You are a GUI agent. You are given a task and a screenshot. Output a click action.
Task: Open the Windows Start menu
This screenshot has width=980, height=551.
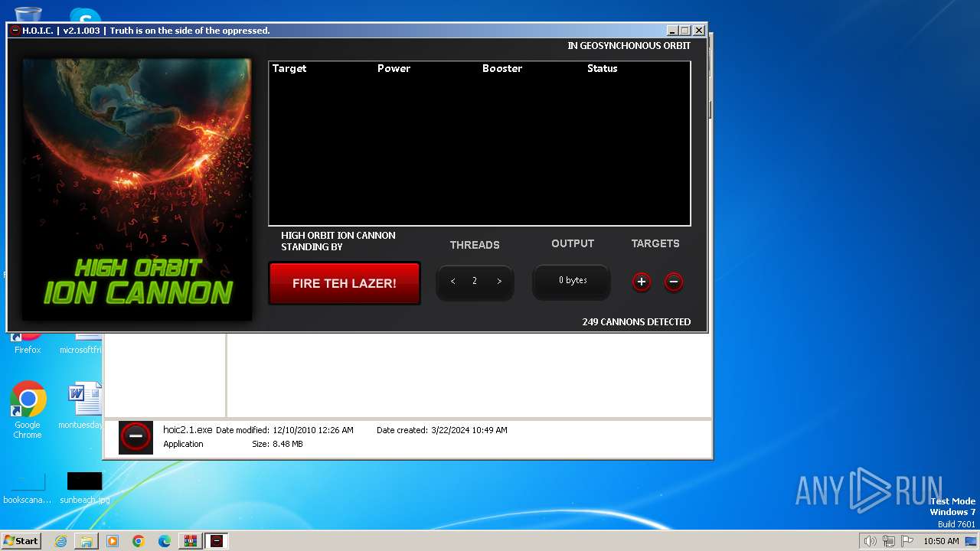[21, 541]
